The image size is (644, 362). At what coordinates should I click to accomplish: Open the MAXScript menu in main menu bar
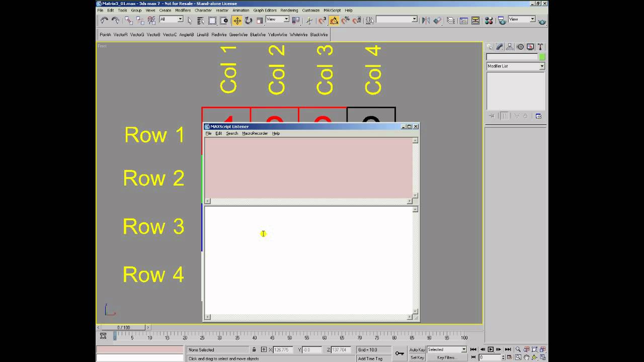332,11
